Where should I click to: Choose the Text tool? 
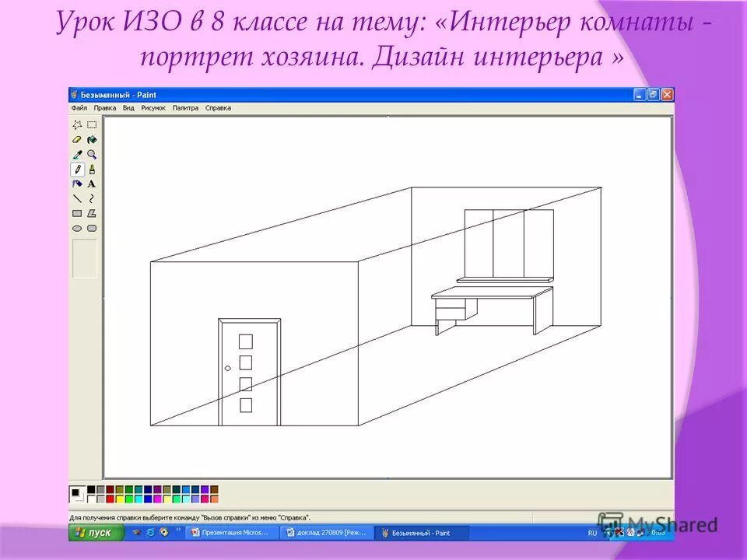pos(91,184)
